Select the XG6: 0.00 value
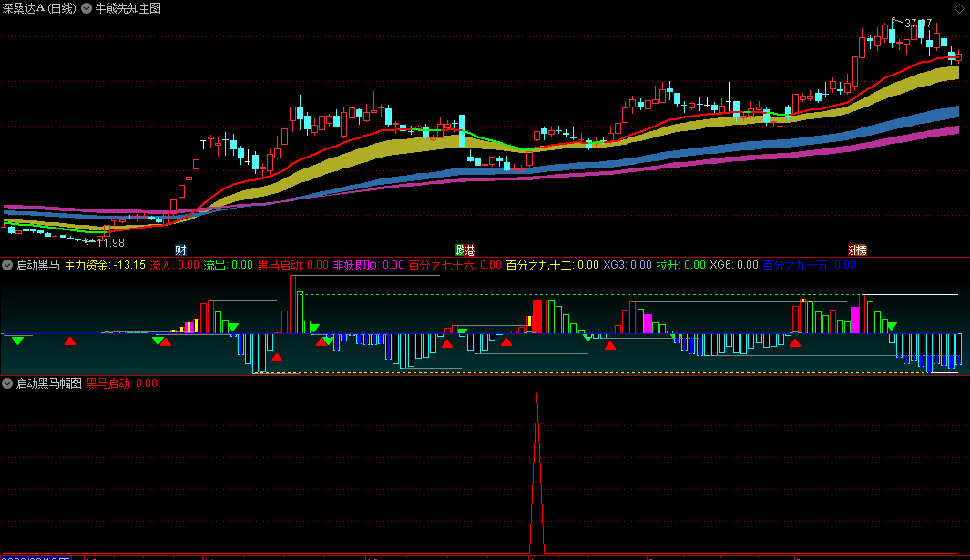Screen dimensions: 970x560 click(x=734, y=265)
